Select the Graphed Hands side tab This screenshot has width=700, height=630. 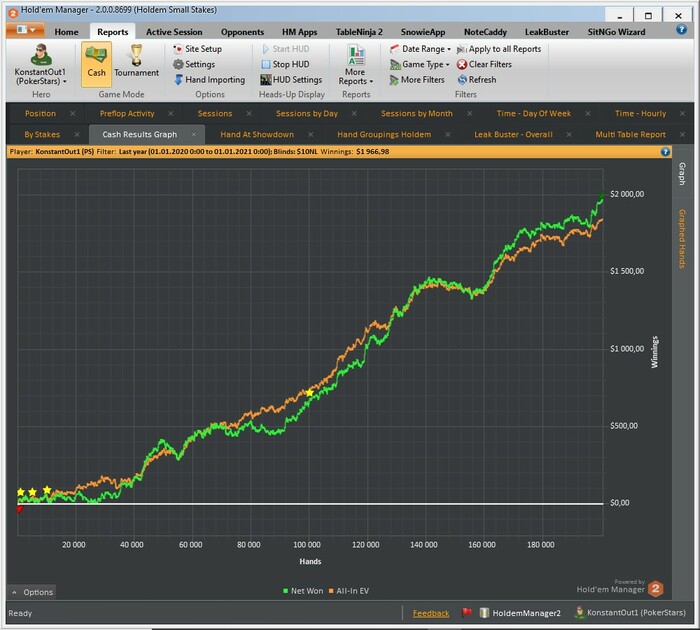[x=682, y=239]
